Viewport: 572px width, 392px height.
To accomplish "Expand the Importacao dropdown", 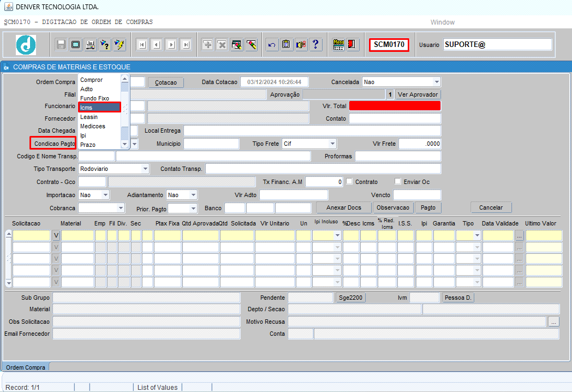I will tap(105, 195).
